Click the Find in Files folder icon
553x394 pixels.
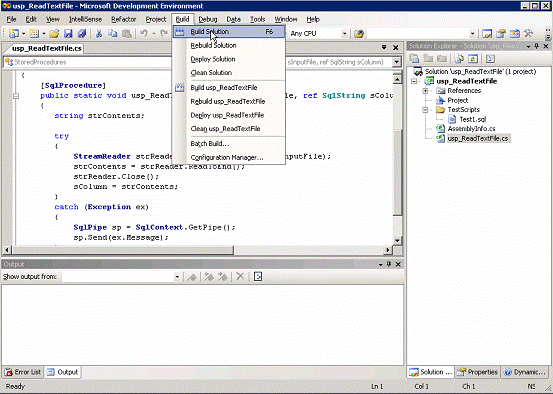pyautogui.click(x=359, y=34)
